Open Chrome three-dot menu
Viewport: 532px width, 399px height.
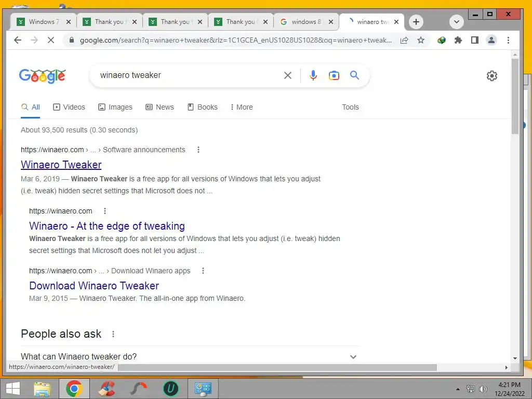click(x=508, y=41)
